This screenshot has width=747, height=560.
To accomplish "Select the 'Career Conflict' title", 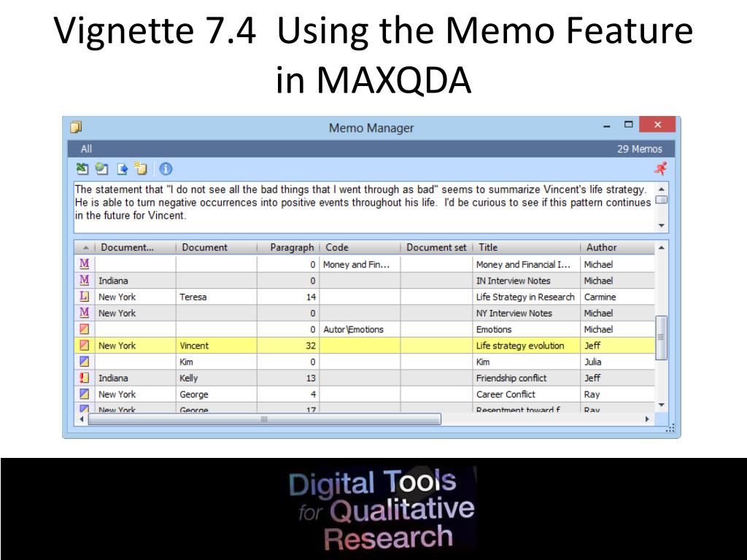I will click(x=506, y=394).
